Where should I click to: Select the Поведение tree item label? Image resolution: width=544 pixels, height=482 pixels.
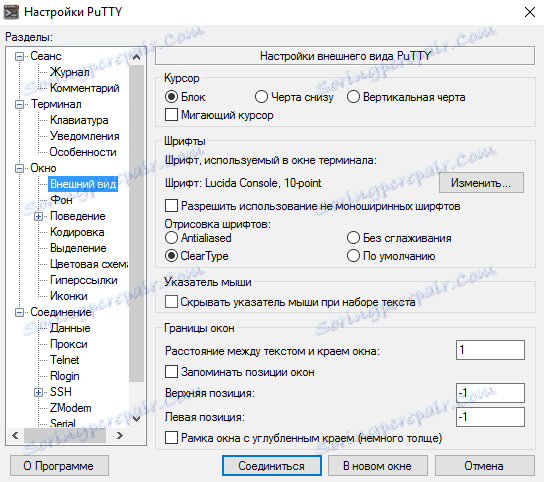(78, 216)
